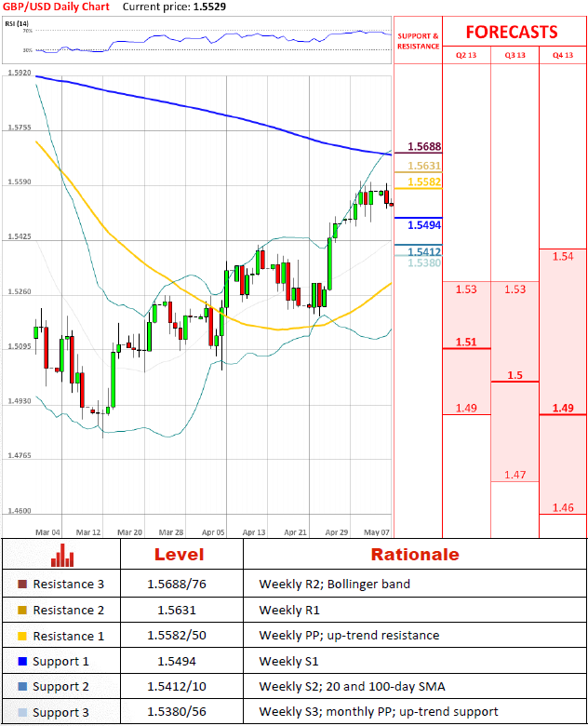Screen dimensions: 588x726
Task: Click the Q2 13 high forecast 1.53
Action: point(466,289)
